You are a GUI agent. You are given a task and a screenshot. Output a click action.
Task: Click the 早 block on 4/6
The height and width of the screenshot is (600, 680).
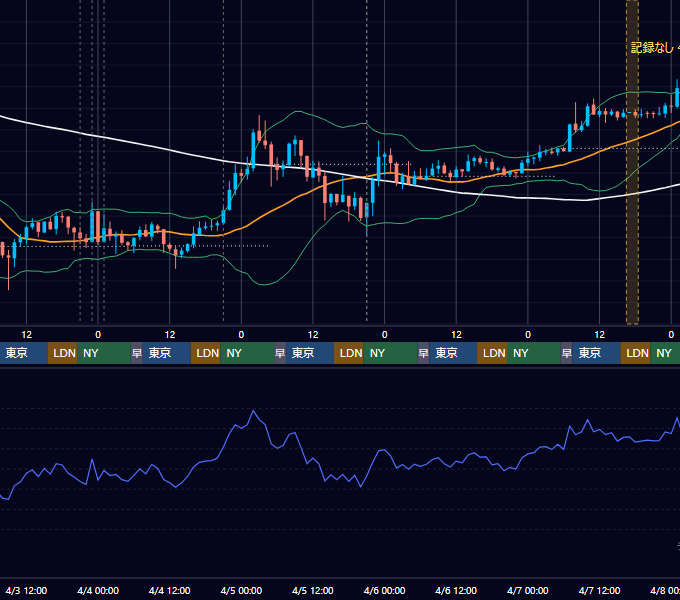click(x=423, y=353)
